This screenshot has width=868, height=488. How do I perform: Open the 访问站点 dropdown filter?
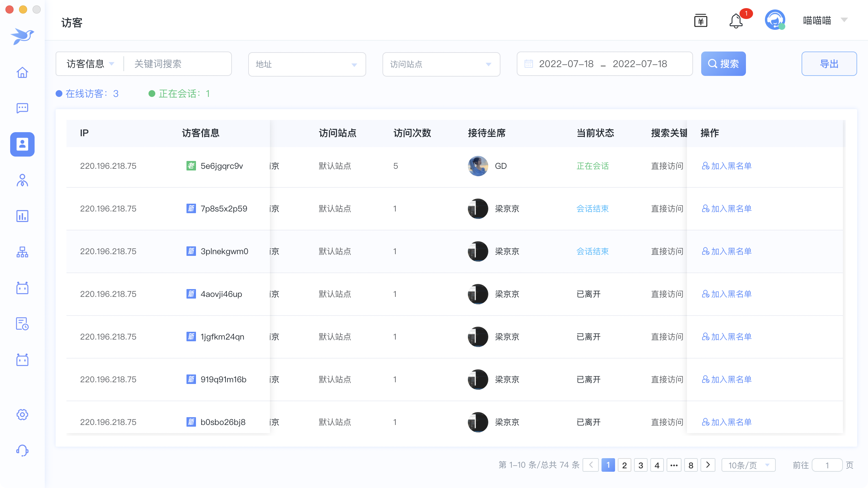(441, 64)
